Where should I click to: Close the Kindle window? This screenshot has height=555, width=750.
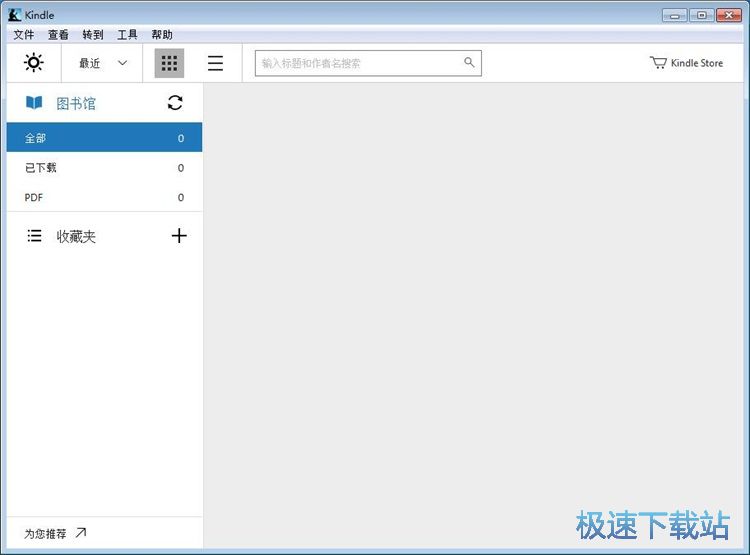(729, 15)
